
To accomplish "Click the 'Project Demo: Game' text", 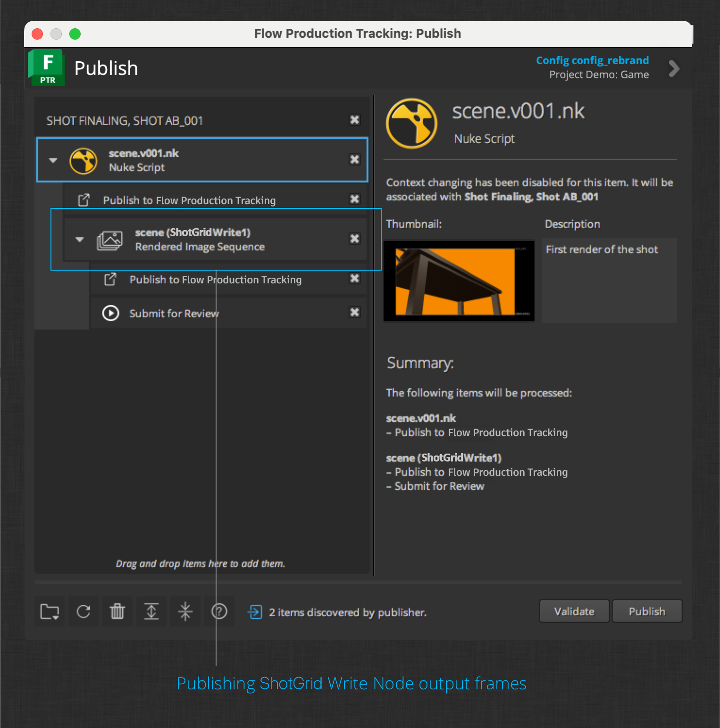I will [x=599, y=74].
